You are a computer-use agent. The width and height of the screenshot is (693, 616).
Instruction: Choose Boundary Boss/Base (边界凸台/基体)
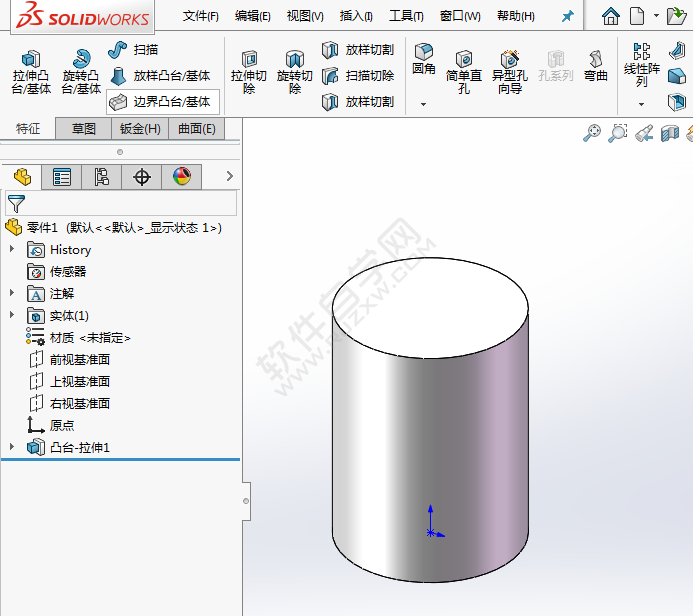[x=163, y=102]
